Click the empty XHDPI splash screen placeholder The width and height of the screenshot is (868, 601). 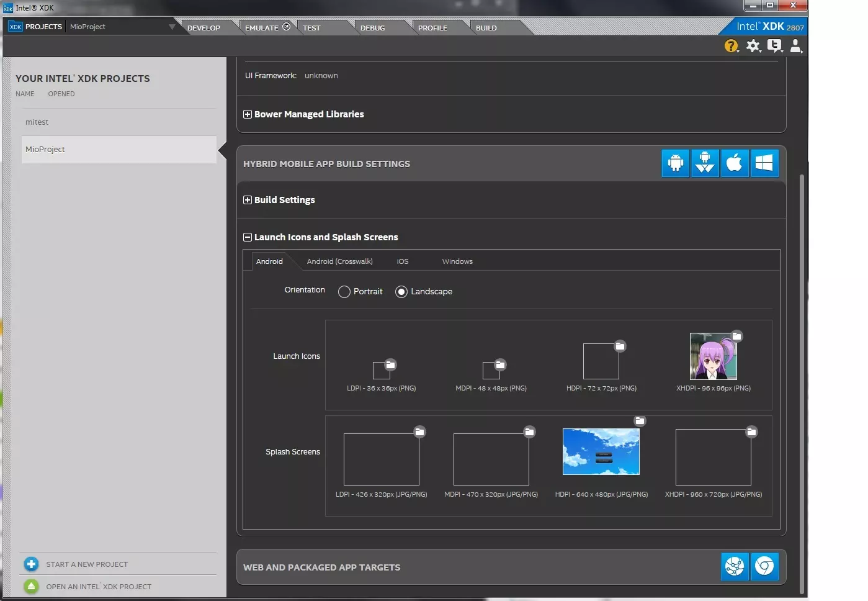(x=714, y=457)
